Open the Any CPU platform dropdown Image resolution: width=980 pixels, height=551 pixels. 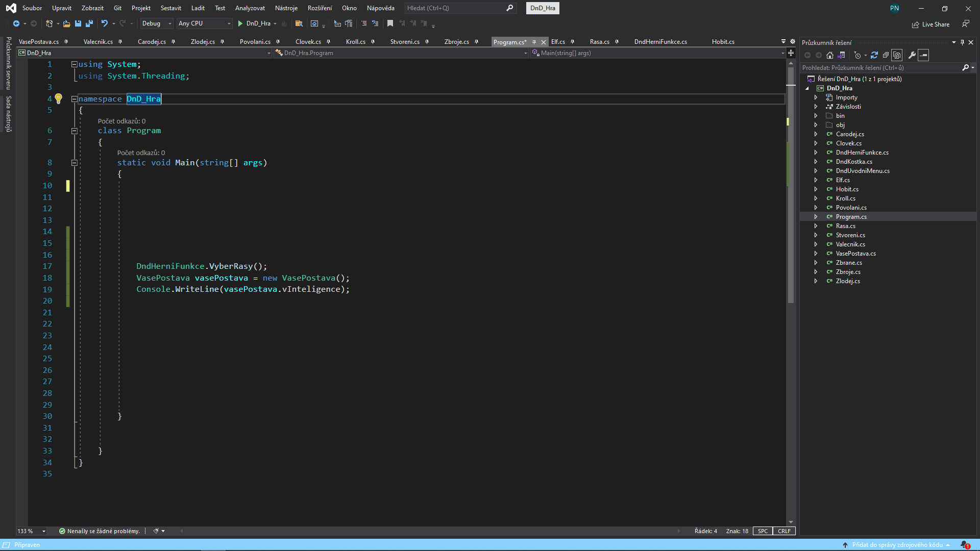click(204, 23)
